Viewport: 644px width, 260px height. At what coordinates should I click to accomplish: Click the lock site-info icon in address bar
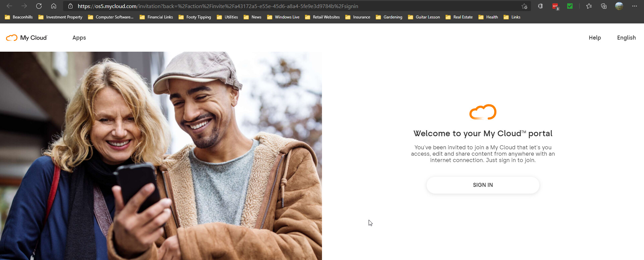coord(70,6)
